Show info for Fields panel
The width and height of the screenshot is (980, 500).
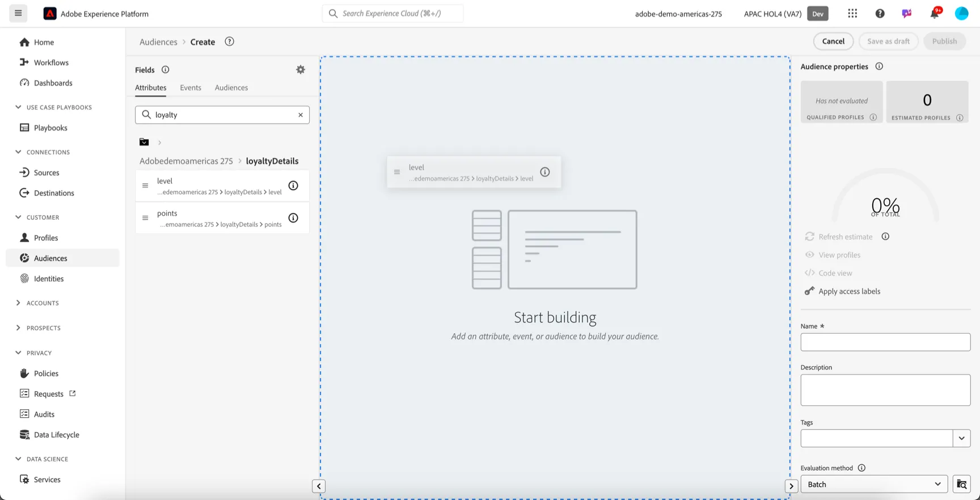click(x=165, y=70)
